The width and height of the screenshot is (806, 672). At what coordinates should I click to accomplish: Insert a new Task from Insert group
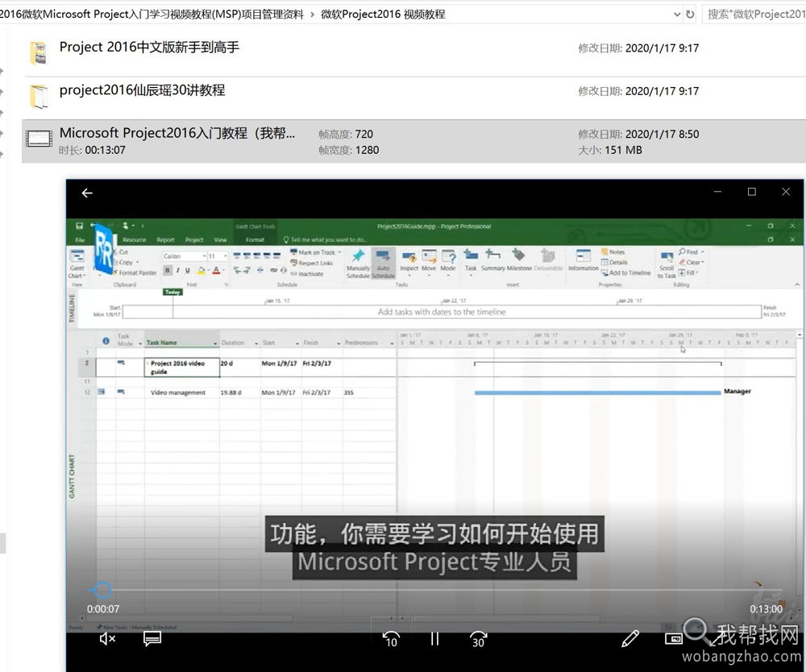[x=471, y=260]
